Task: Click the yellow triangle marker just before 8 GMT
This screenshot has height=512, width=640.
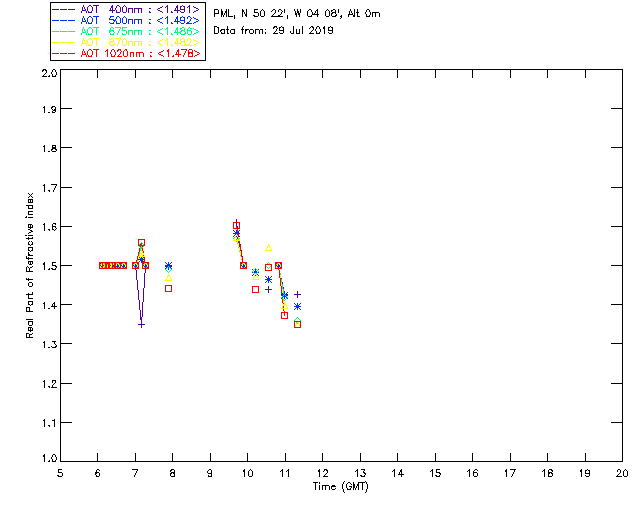Action: click(169, 278)
